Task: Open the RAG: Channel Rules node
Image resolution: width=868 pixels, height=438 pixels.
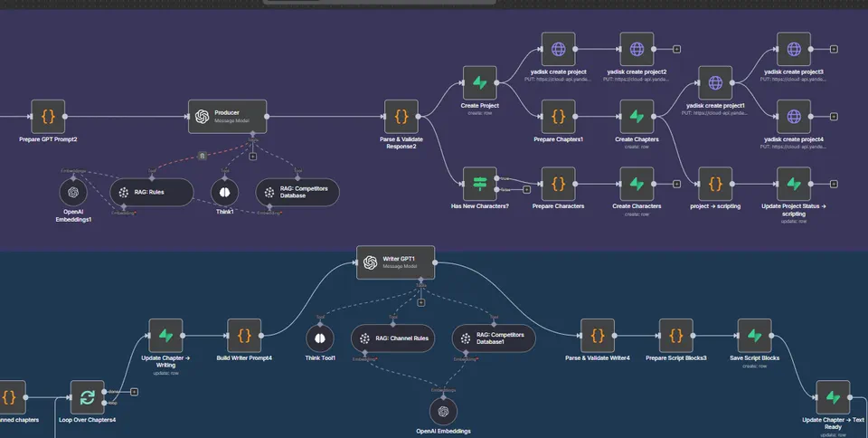Action: pos(393,338)
